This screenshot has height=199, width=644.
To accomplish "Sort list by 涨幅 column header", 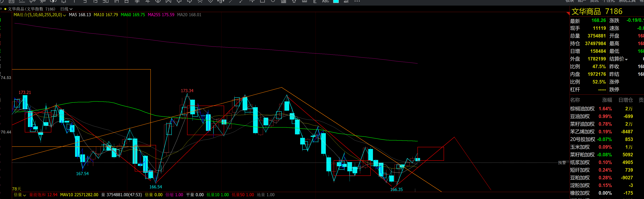I will pos(607,100).
